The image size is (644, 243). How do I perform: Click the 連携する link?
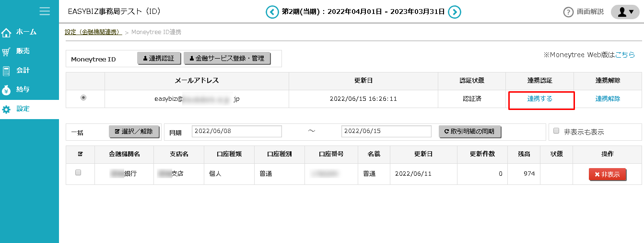pos(539,99)
